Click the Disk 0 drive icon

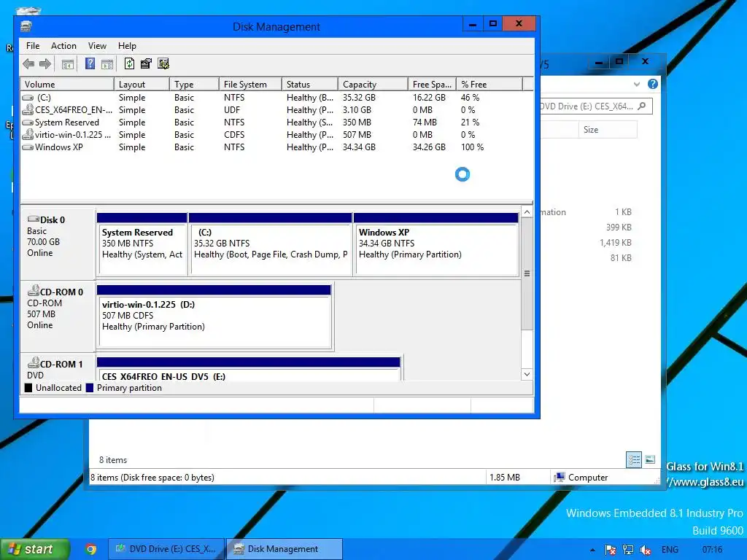coord(34,219)
